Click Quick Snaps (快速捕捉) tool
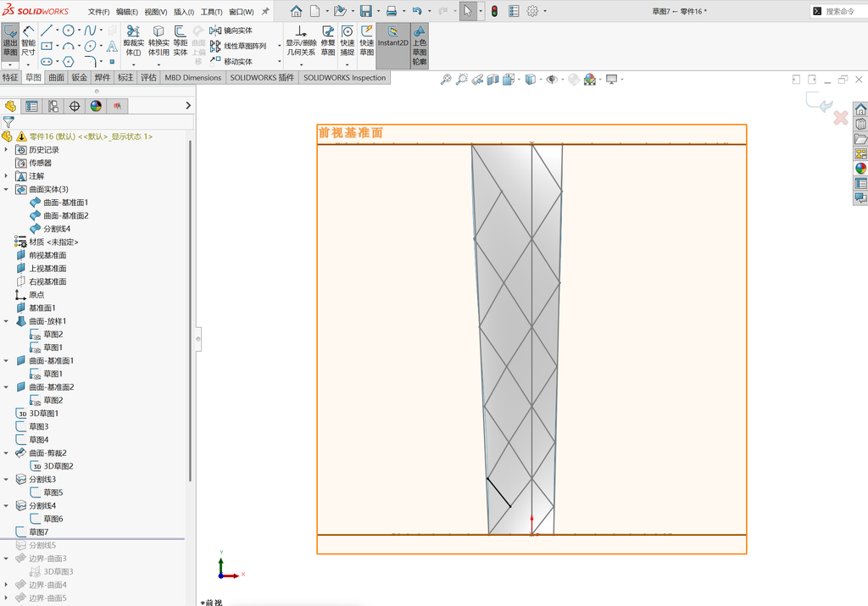This screenshot has height=606, width=868. [x=347, y=41]
